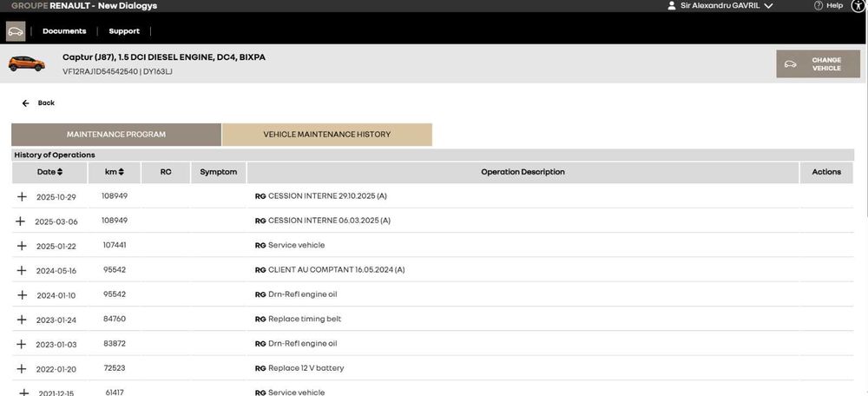Screen dimensions: 868x396
Task: Click the Groupe Renault New Dialogys title
Action: [84, 5]
